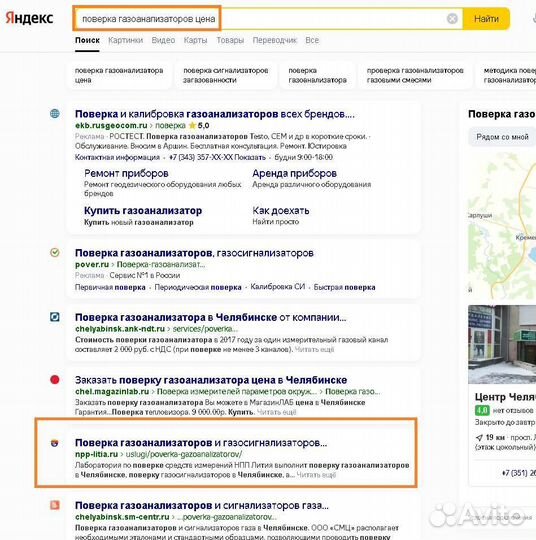Viewport: 536px width, 540px height.
Task: Open chelyabinsk.sm-centr.ru domain link
Action: coord(122,517)
